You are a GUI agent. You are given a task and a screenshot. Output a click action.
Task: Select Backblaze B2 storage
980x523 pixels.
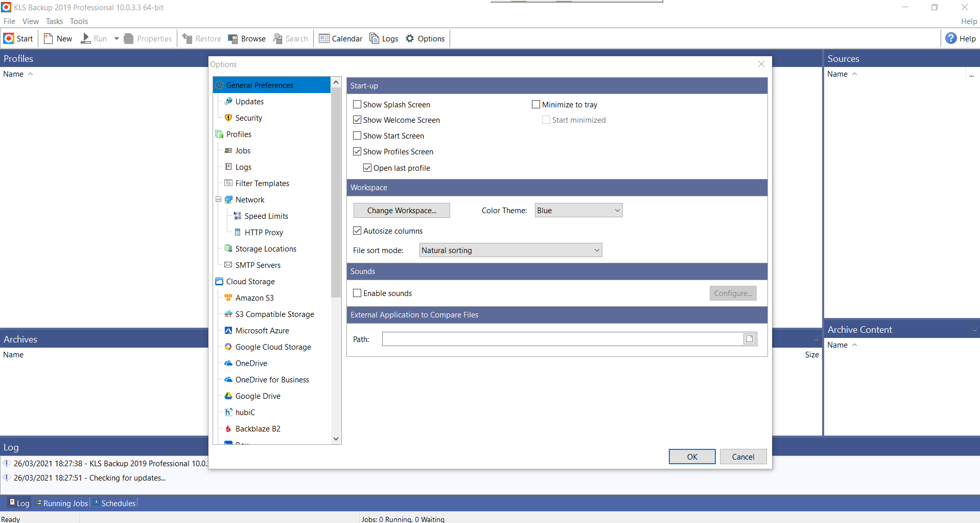(258, 428)
